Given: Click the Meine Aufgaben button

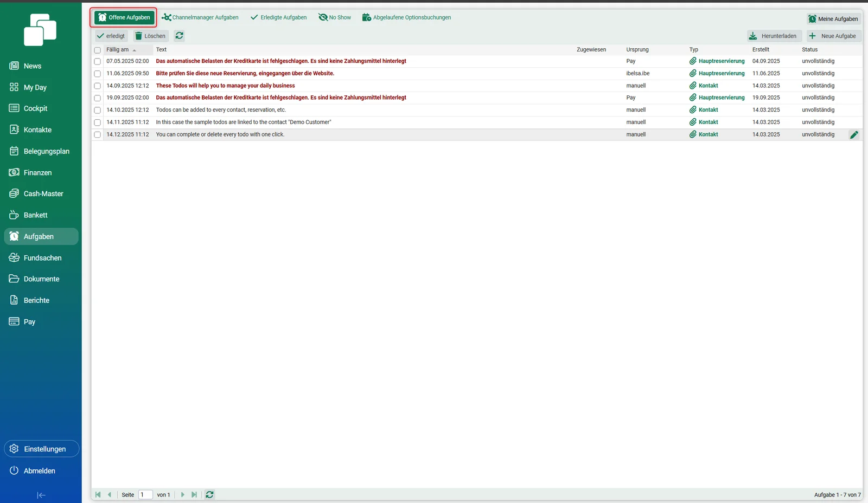Looking at the screenshot, I should [834, 19].
